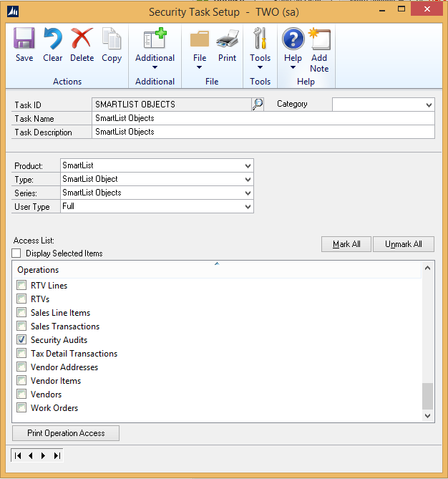Check the RTV Lines checkbox

tap(21, 285)
